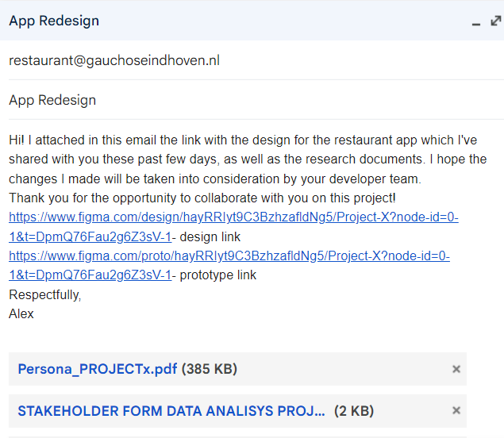Open the STAKEHOLDER FORM DATA ANALISYS file

click(171, 411)
